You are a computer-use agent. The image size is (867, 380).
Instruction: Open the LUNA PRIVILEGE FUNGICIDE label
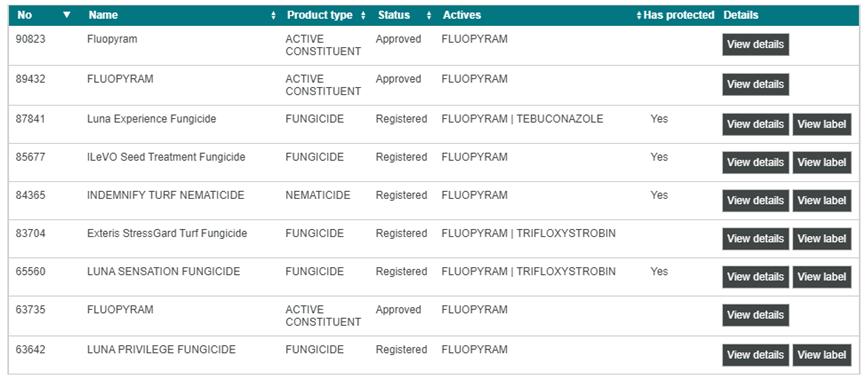(822, 355)
